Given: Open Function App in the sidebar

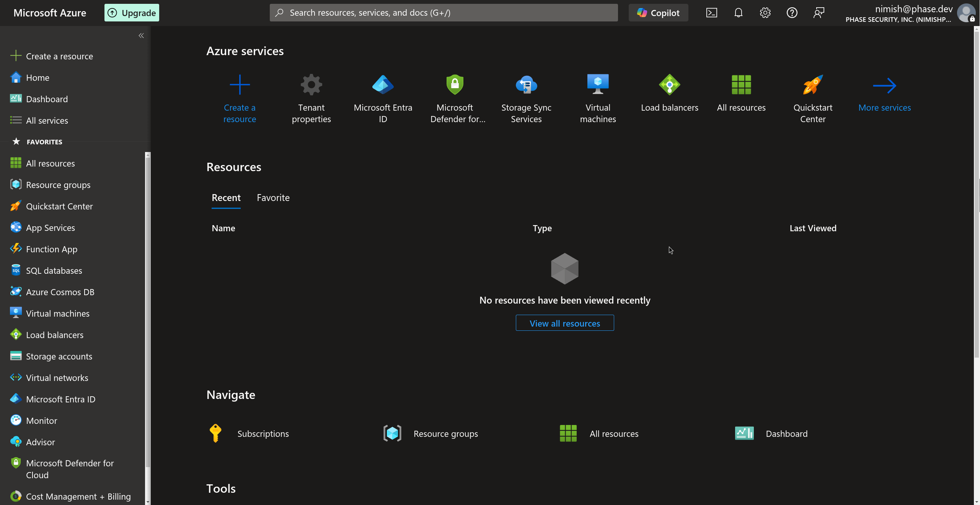Looking at the screenshot, I should [73, 249].
